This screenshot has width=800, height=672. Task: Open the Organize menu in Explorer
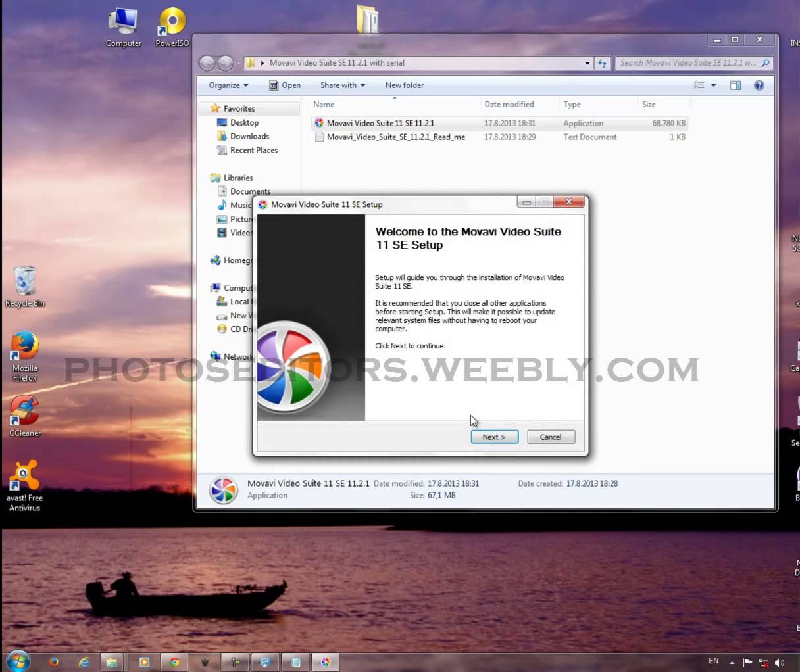(x=228, y=85)
